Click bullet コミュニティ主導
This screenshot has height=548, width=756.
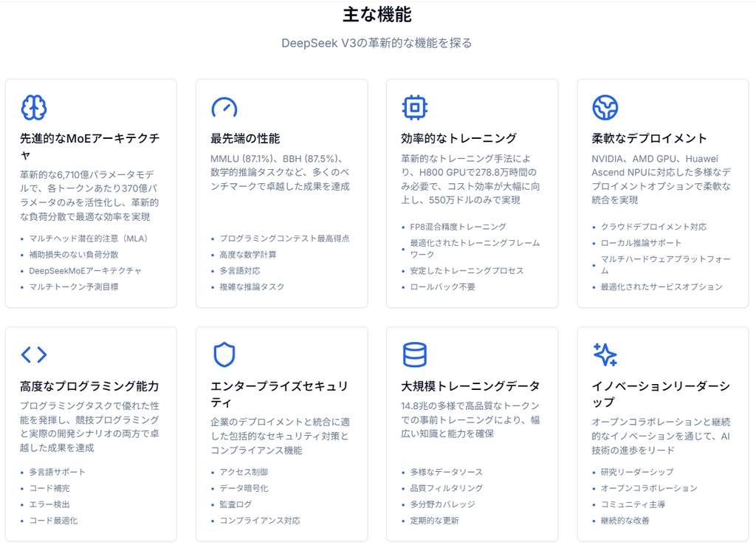[633, 504]
